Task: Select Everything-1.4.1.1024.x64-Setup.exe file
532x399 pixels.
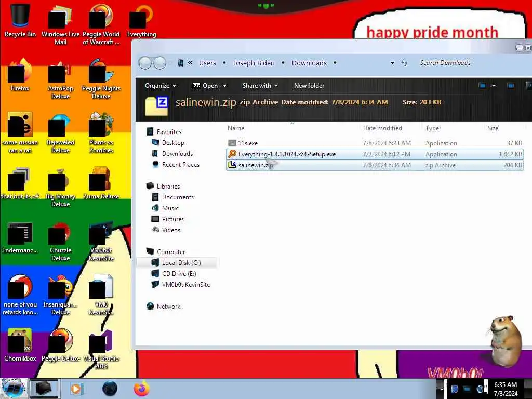Action: (x=375, y=154)
